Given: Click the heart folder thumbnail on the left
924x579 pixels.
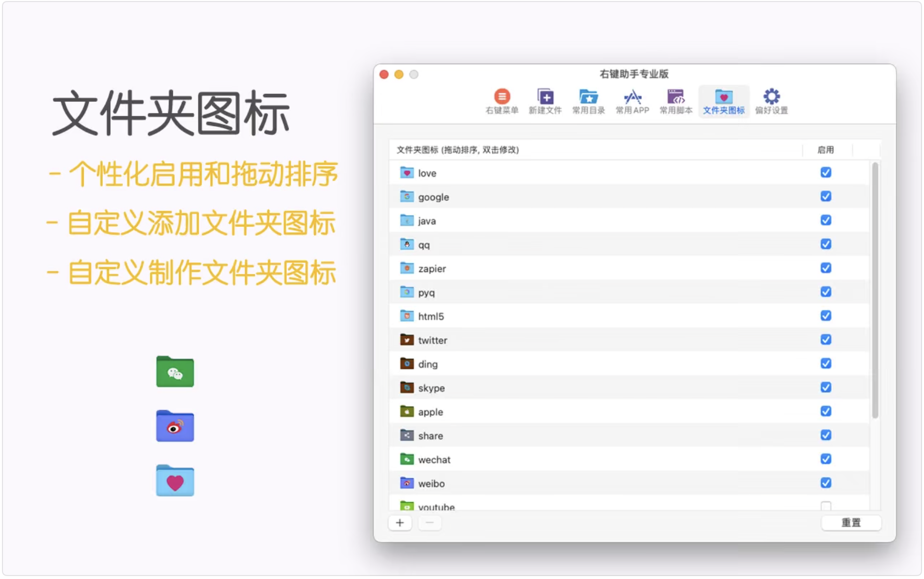Looking at the screenshot, I should pos(174,481).
